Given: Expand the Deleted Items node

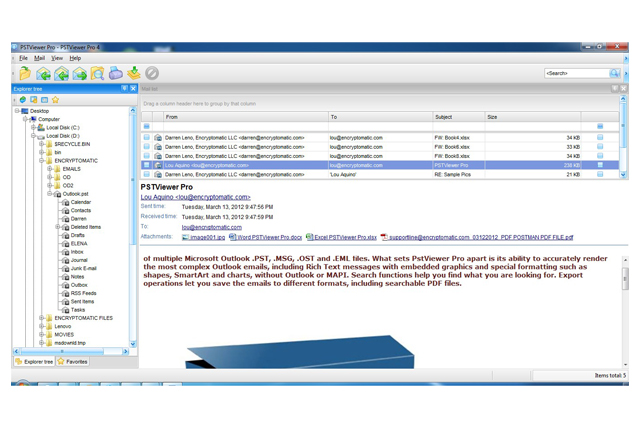Looking at the screenshot, I should [x=58, y=227].
